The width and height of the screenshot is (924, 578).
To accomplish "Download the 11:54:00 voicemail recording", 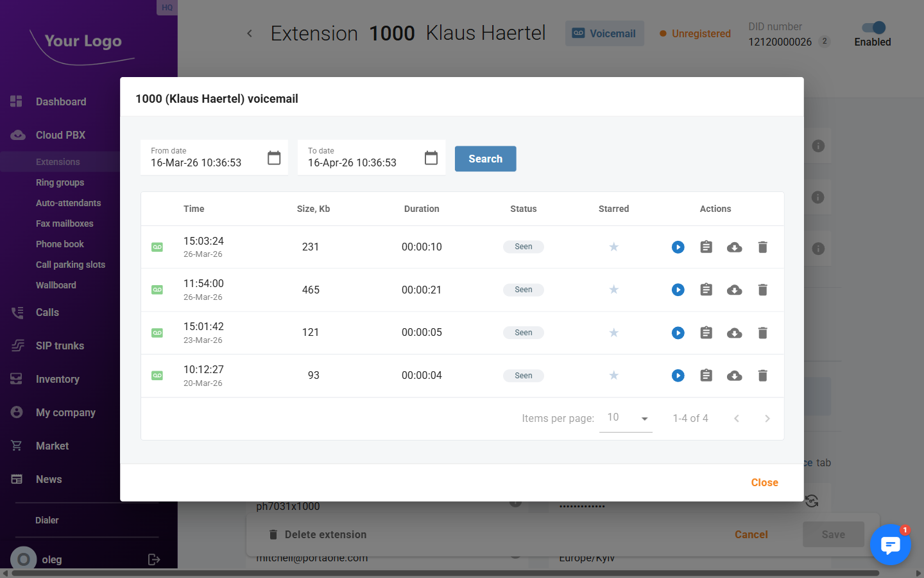I will [x=734, y=290].
